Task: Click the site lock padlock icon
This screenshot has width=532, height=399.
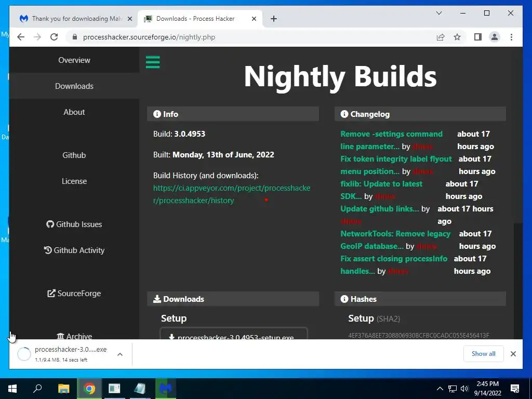Action: (x=75, y=37)
